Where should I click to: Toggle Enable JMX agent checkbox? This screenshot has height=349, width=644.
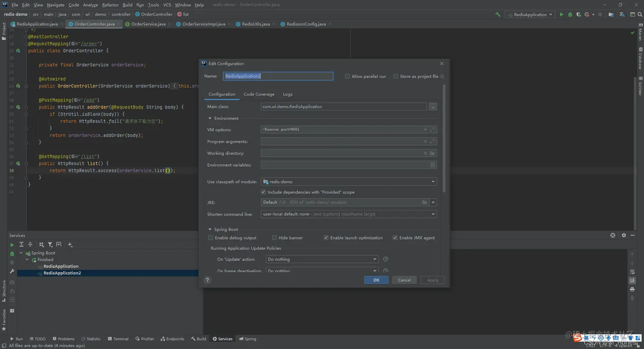coord(395,238)
